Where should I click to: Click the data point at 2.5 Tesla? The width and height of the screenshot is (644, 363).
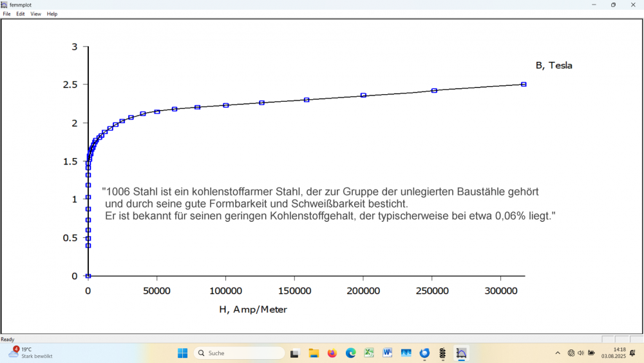tap(524, 84)
